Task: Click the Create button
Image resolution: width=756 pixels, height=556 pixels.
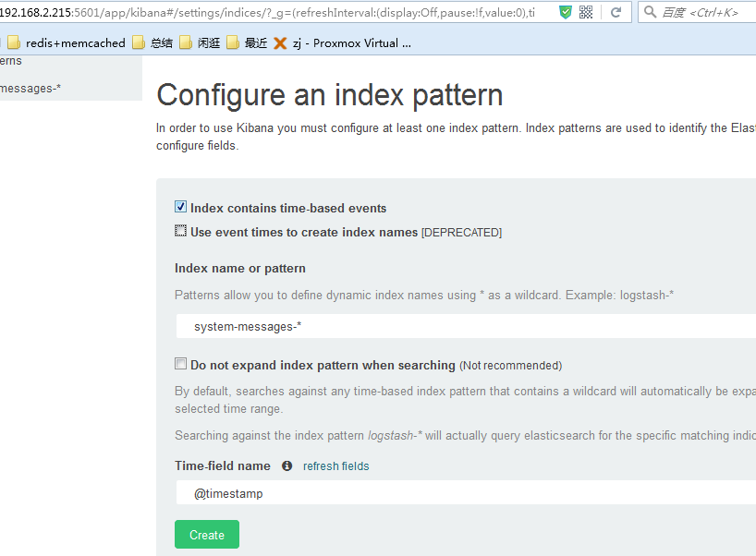Action: 207,535
